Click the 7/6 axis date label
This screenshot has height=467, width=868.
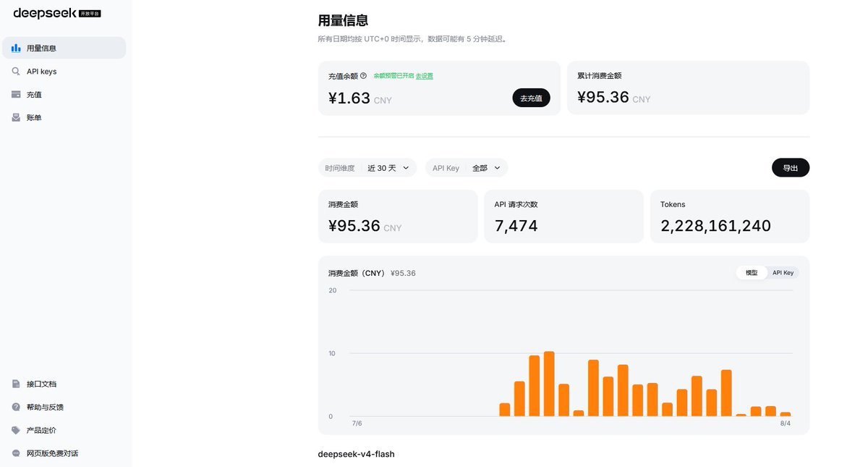click(357, 423)
